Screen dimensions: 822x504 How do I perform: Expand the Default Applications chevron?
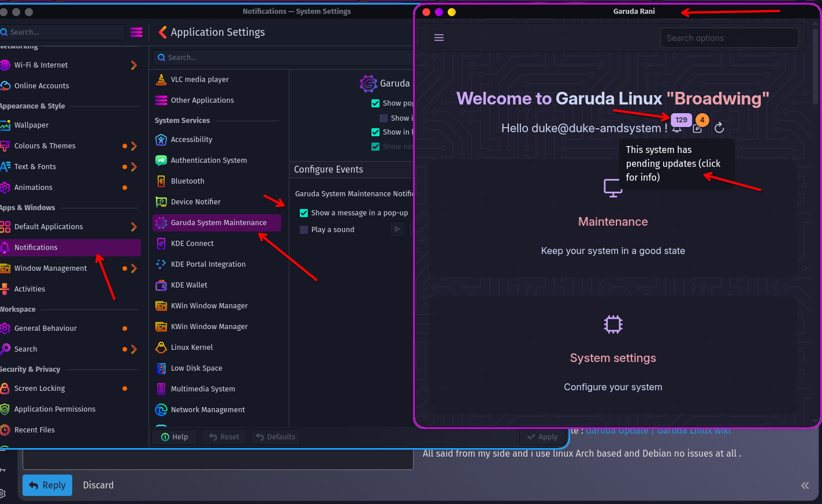(134, 227)
